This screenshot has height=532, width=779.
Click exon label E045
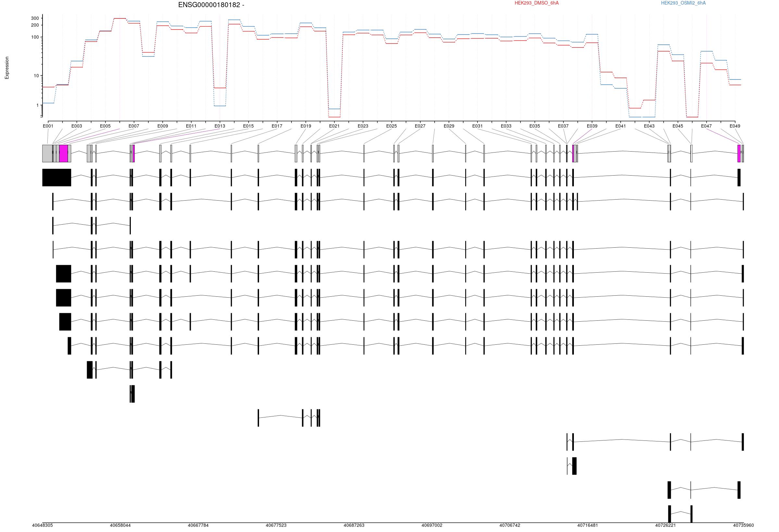678,126
